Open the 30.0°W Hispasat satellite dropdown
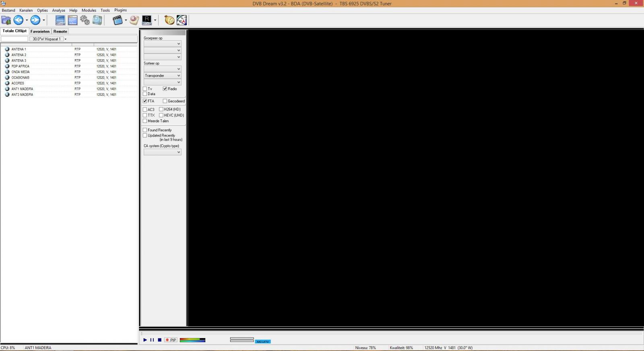 pos(48,39)
